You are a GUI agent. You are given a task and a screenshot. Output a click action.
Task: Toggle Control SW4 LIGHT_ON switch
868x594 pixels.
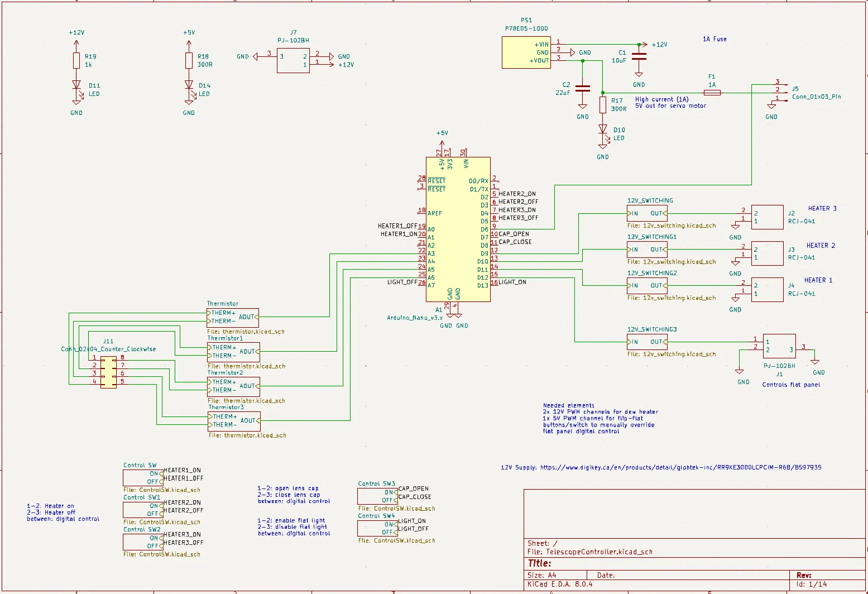point(377,528)
